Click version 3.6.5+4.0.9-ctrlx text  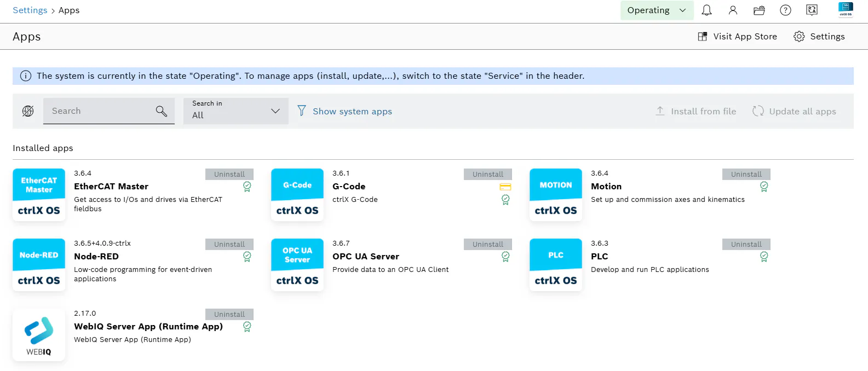click(102, 244)
